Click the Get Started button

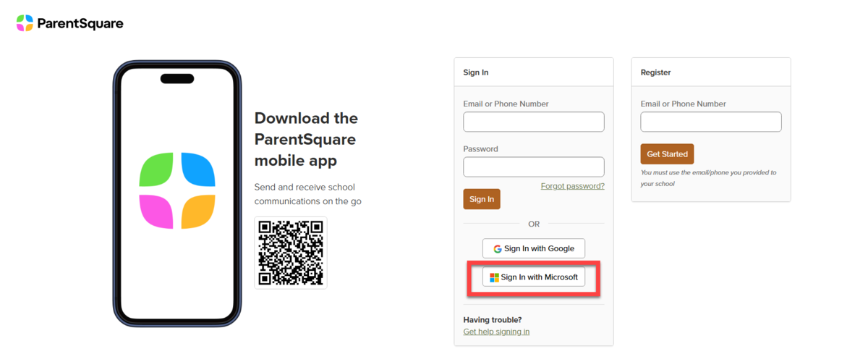[667, 154]
